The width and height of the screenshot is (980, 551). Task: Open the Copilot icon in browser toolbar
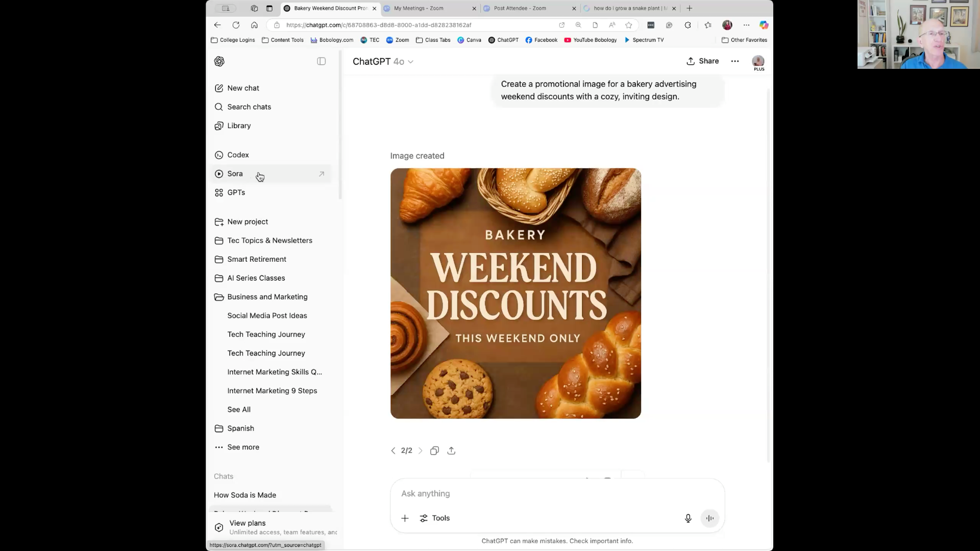pos(764,25)
